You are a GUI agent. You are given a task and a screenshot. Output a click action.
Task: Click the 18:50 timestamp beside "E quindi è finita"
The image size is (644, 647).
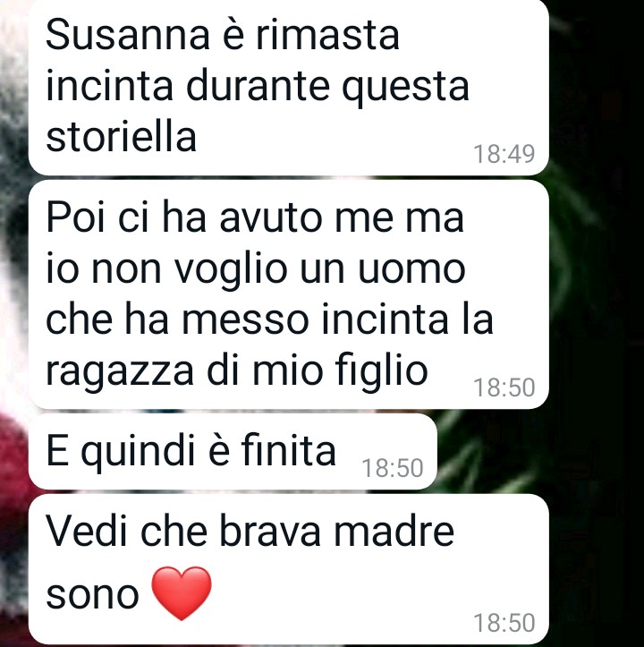coord(393,468)
